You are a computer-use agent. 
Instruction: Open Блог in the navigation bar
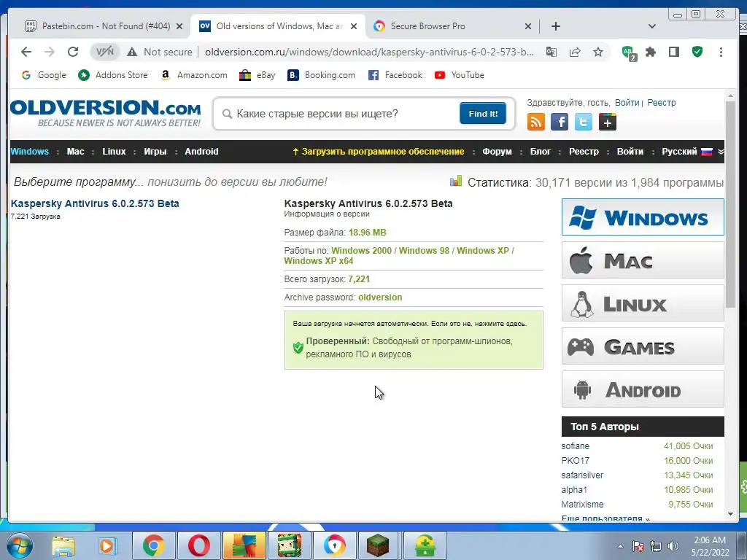click(541, 152)
